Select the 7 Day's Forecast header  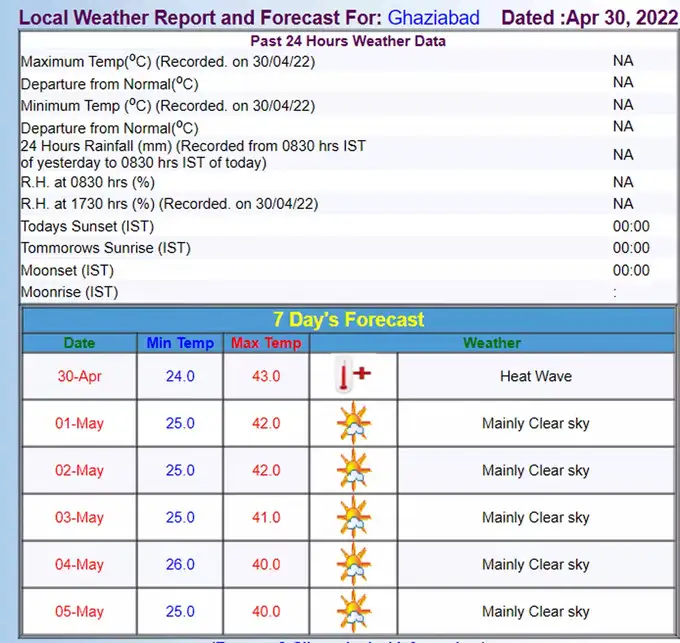pyautogui.click(x=348, y=320)
